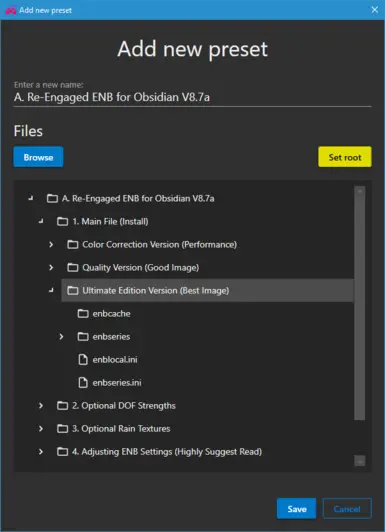This screenshot has width=385, height=532.
Task: Expand the Quality Version (Good Image) folder
Action: [51, 268]
